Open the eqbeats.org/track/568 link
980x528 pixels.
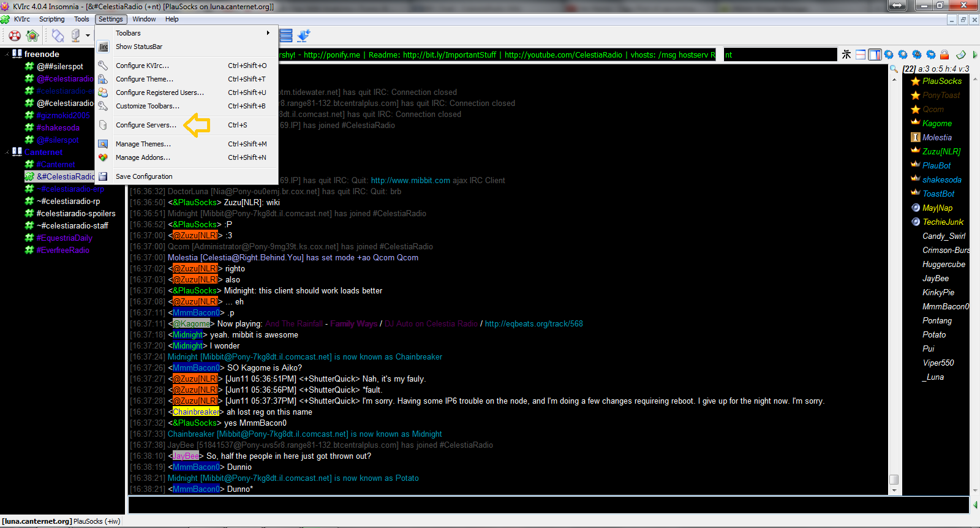click(x=534, y=324)
